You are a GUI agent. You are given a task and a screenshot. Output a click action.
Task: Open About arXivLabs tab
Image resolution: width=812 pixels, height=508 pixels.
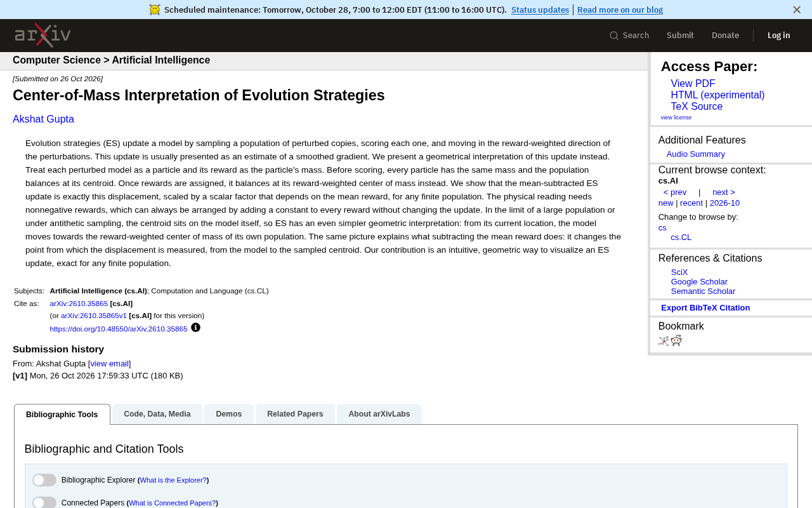point(379,414)
